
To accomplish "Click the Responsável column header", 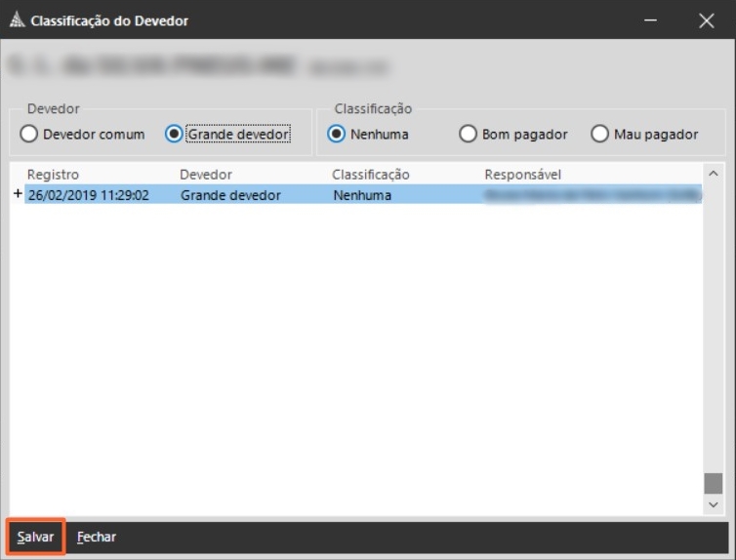I will [x=522, y=175].
